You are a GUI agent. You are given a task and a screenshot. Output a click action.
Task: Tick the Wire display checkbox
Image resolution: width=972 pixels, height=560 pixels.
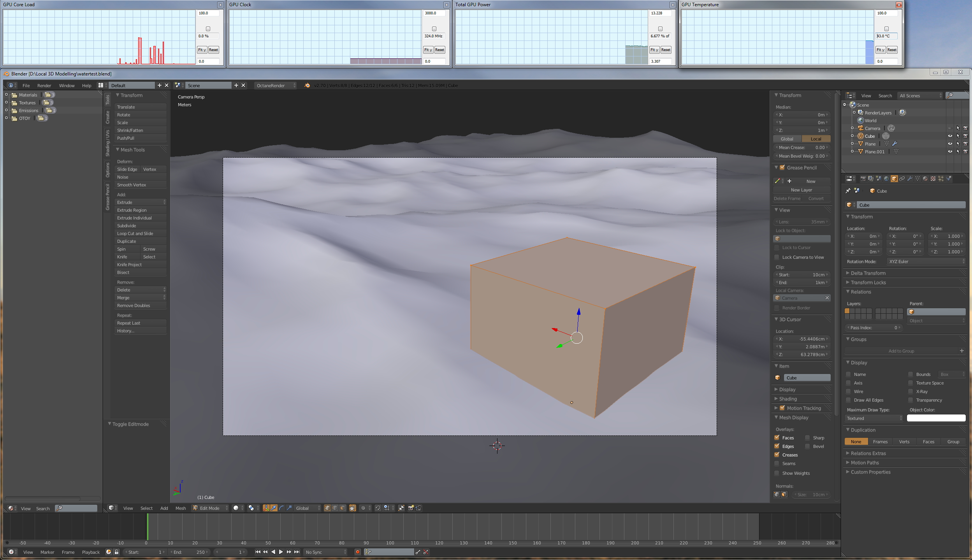[849, 391]
